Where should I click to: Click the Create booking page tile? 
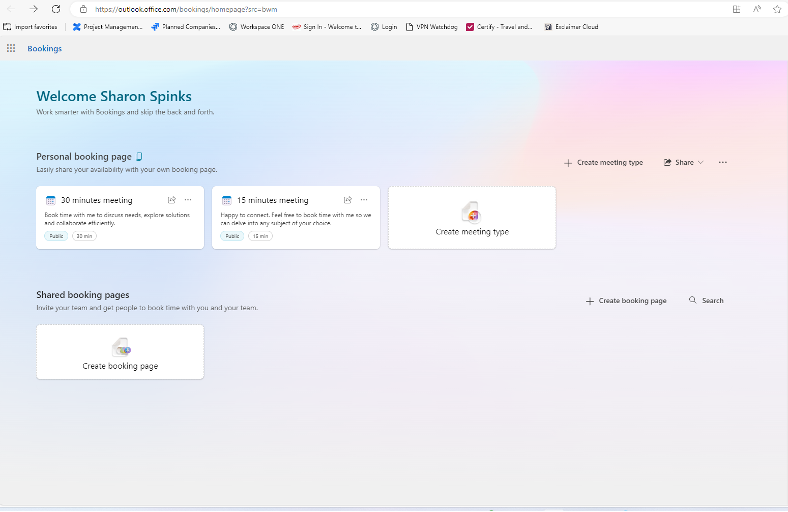pos(120,352)
